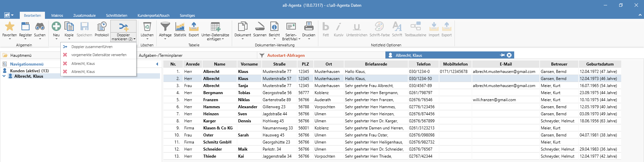Viewport: 644px width, 162px height.
Task: Click the Löschen trash icon
Action: coord(147,26)
